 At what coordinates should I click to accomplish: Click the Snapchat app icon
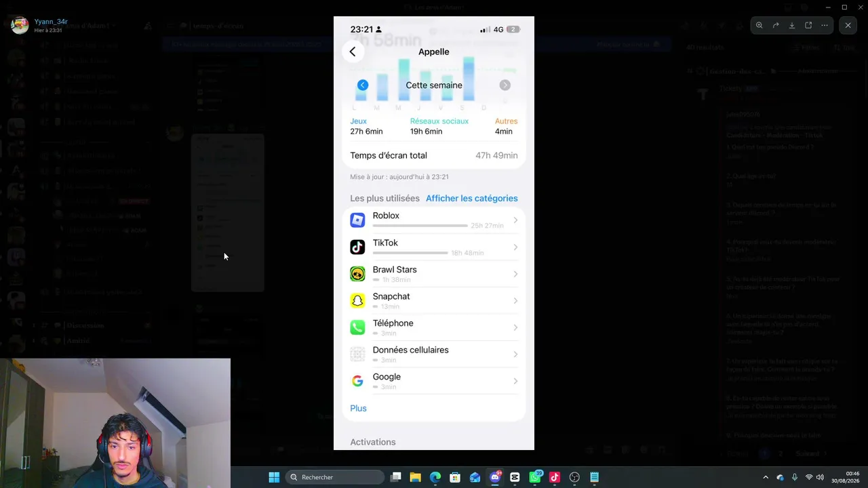[357, 301]
